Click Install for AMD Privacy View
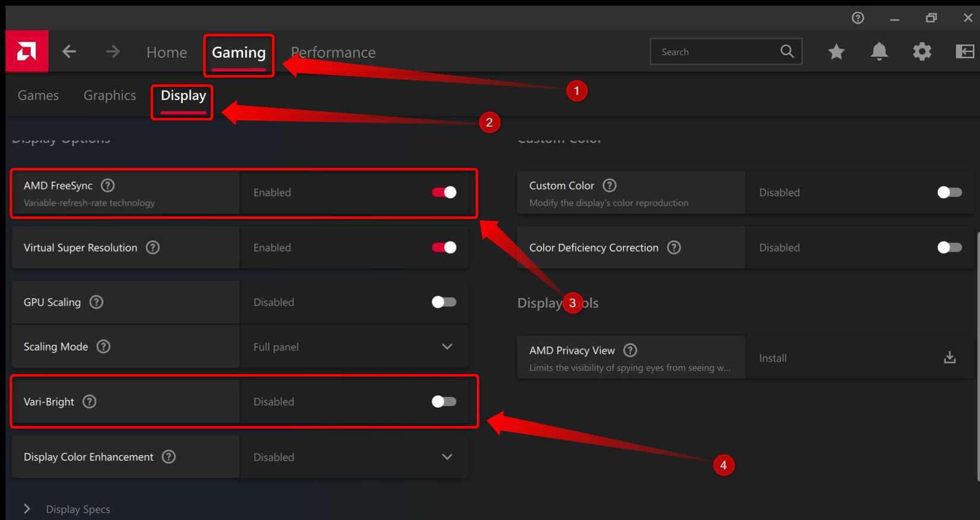The height and width of the screenshot is (520, 980). click(773, 358)
